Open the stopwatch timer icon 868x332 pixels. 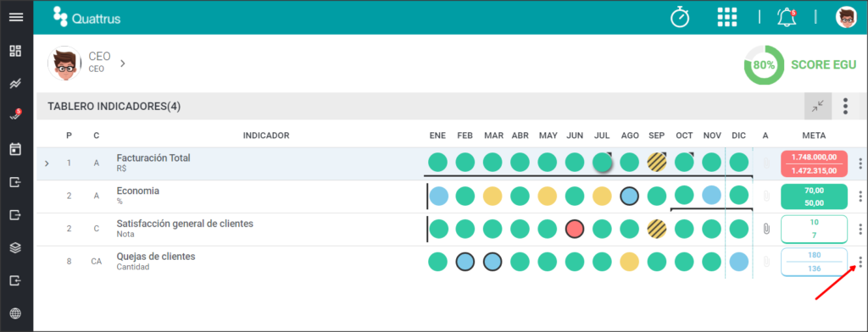point(681,17)
